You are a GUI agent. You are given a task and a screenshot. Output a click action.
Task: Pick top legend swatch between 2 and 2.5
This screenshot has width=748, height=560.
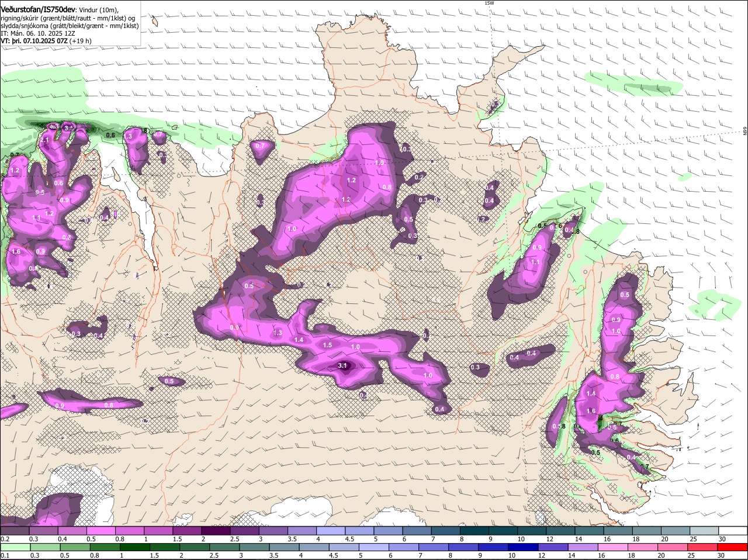click(216, 530)
